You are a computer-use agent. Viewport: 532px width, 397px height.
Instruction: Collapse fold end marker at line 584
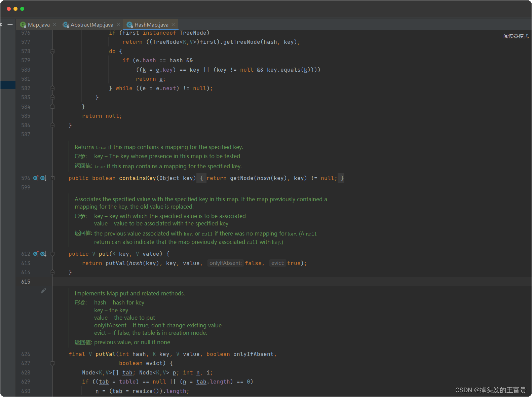click(x=52, y=107)
